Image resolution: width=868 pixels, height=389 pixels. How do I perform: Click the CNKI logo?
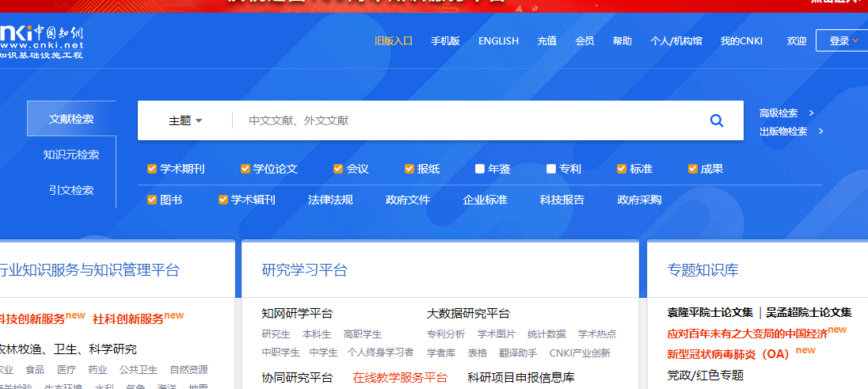click(41, 41)
